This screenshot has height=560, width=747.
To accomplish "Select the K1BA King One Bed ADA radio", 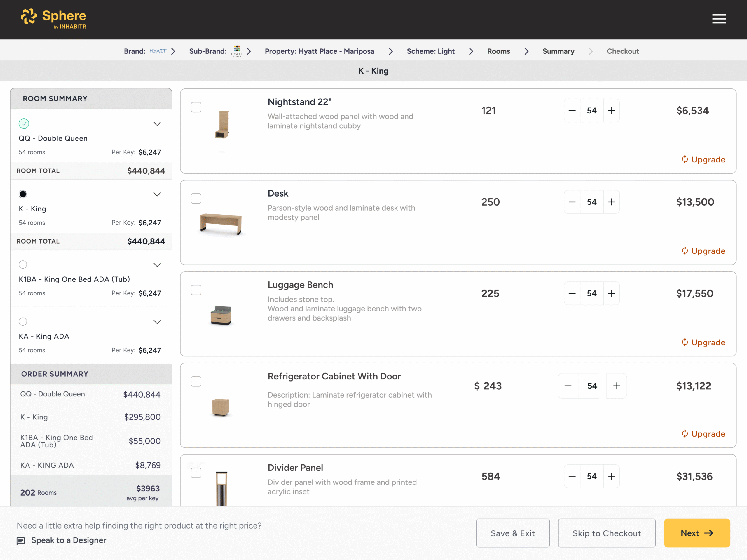I will (x=23, y=265).
